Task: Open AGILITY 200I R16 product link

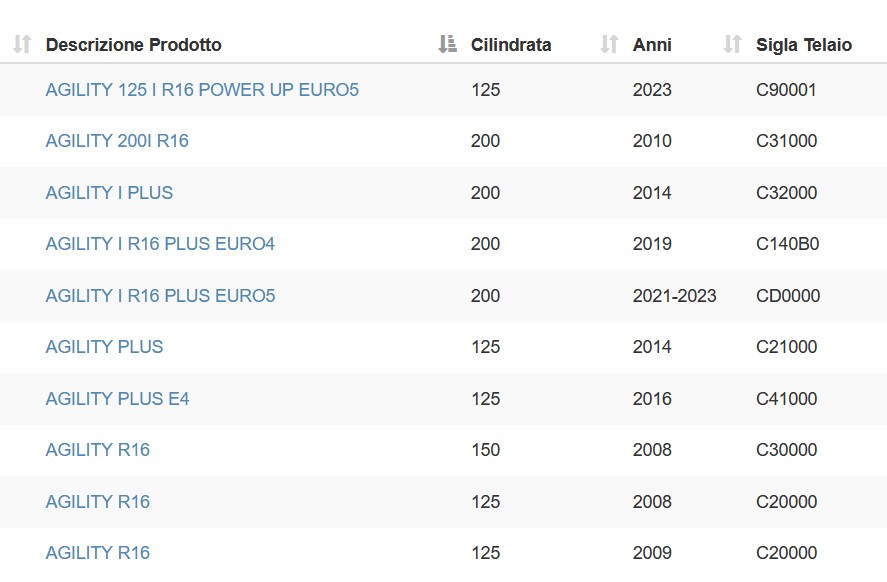Action: pos(117,141)
